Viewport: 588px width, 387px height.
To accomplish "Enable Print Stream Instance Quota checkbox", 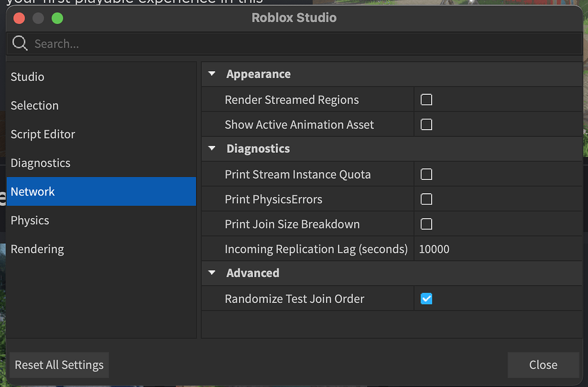I will 427,174.
